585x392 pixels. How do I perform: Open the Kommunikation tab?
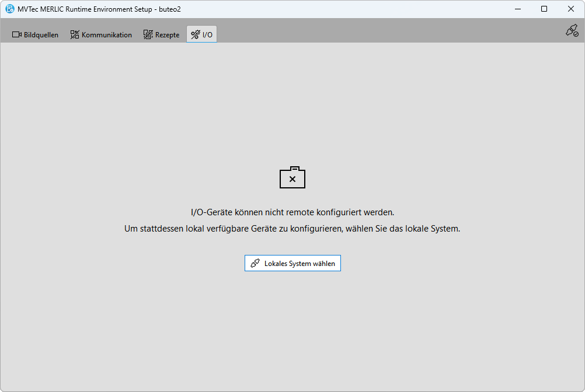[x=106, y=35]
